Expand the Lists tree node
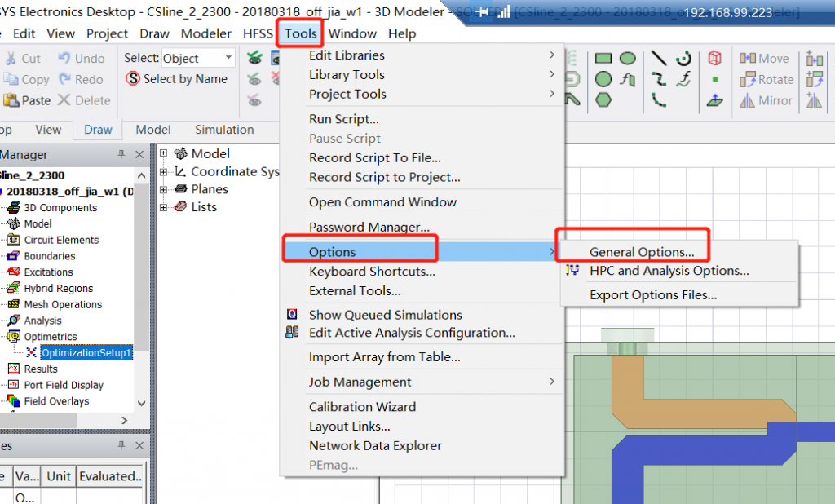The width and height of the screenshot is (835, 504). pyautogui.click(x=164, y=207)
